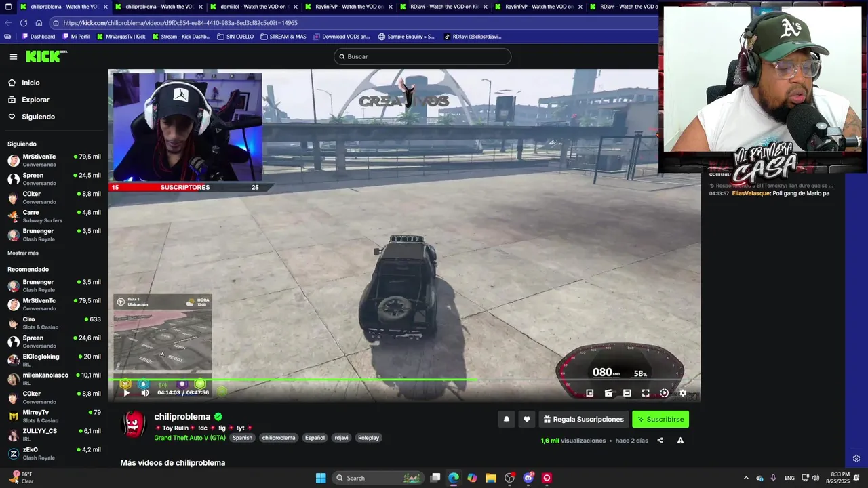
Task: Go back with the browser back arrow
Action: (8, 22)
